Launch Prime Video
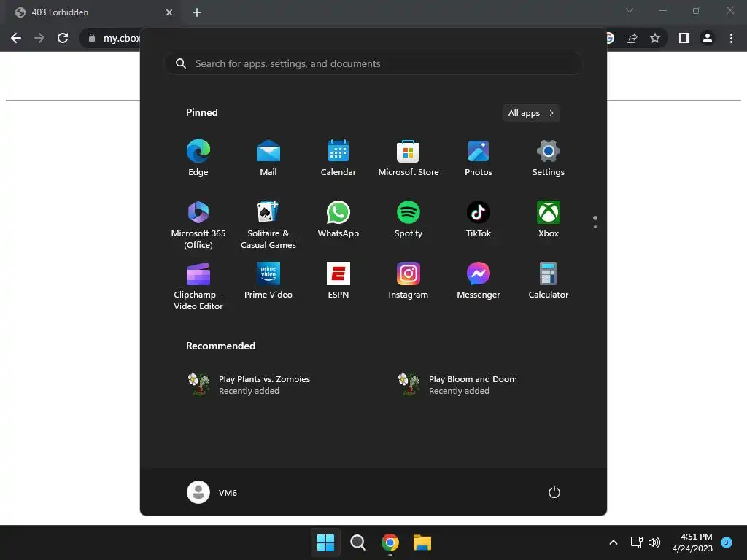 pyautogui.click(x=268, y=280)
